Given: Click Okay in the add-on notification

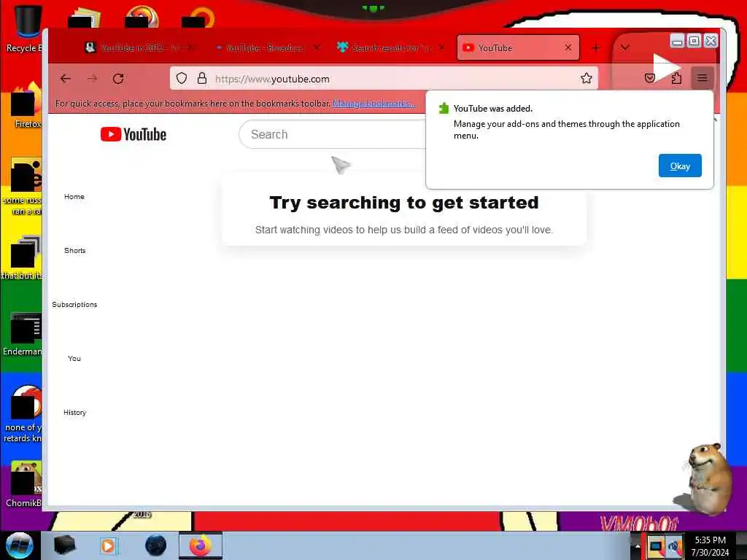Looking at the screenshot, I should click(680, 166).
